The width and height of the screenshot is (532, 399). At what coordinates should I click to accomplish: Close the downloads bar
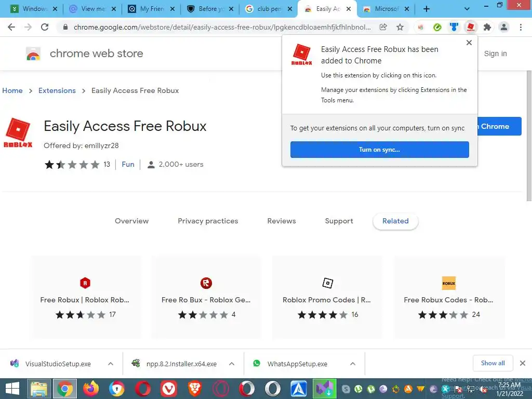523,363
